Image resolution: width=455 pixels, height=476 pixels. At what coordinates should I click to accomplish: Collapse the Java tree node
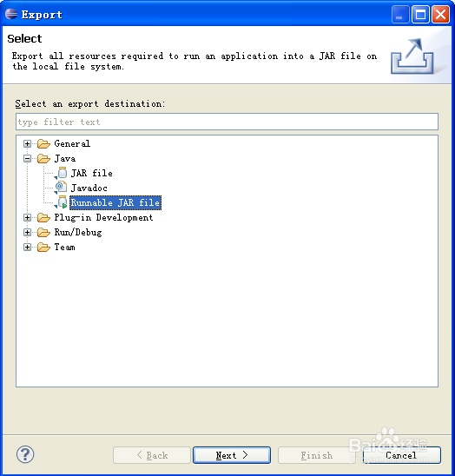click(x=27, y=158)
